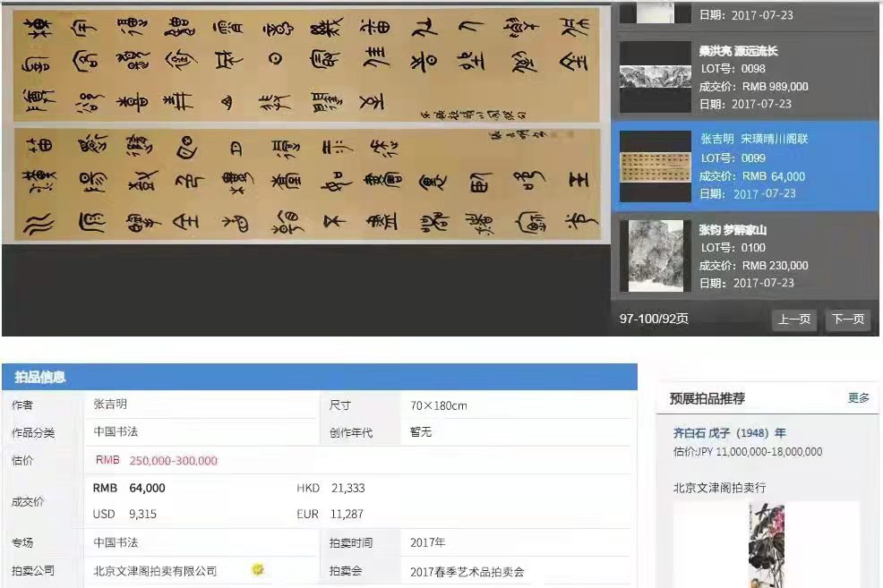The image size is (883, 588).
Task: Go to next page with 下一页
Action: coord(847,320)
